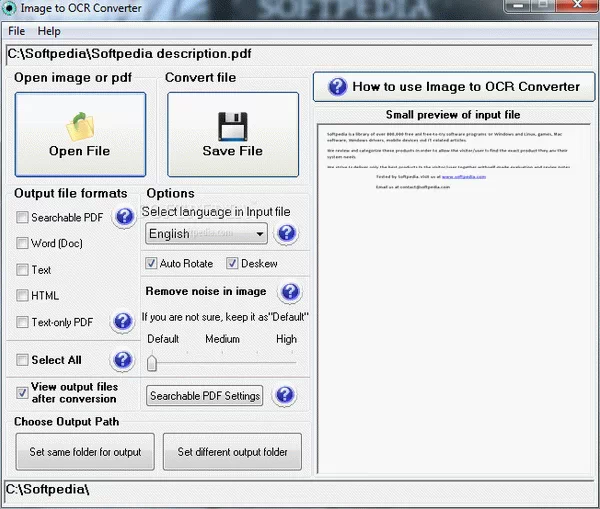Click the app icon in the title bar

click(9, 8)
